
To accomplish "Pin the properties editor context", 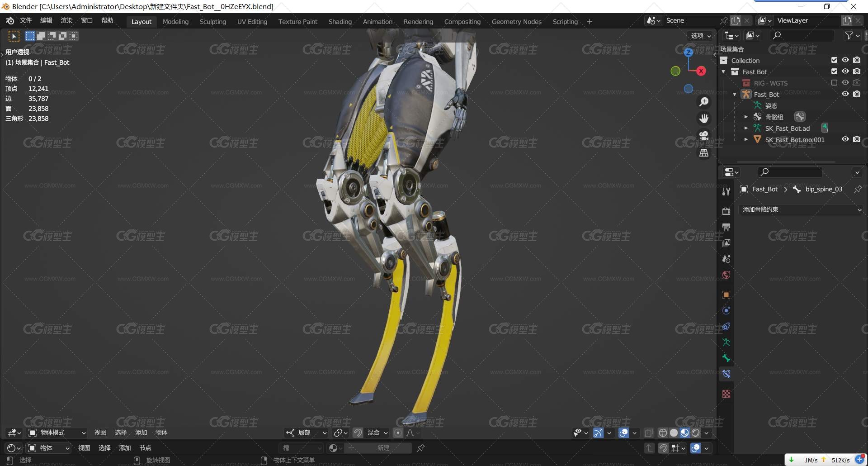I will (858, 189).
